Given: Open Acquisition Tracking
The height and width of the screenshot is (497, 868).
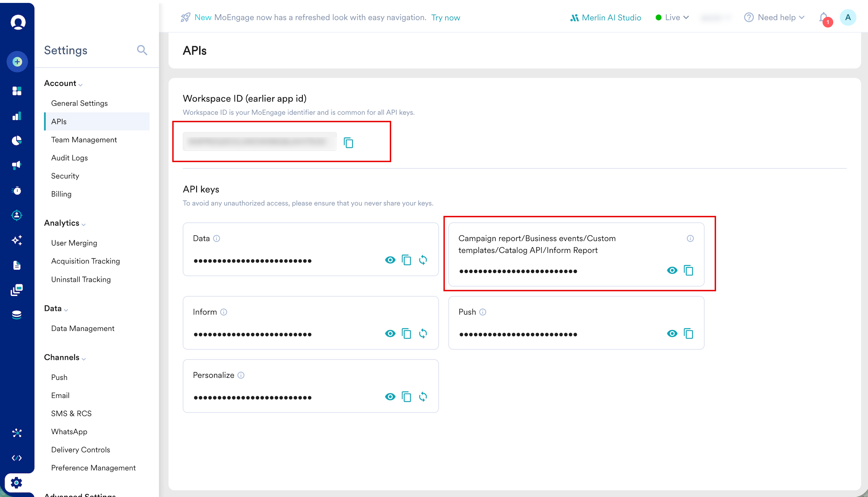Looking at the screenshot, I should (x=86, y=261).
